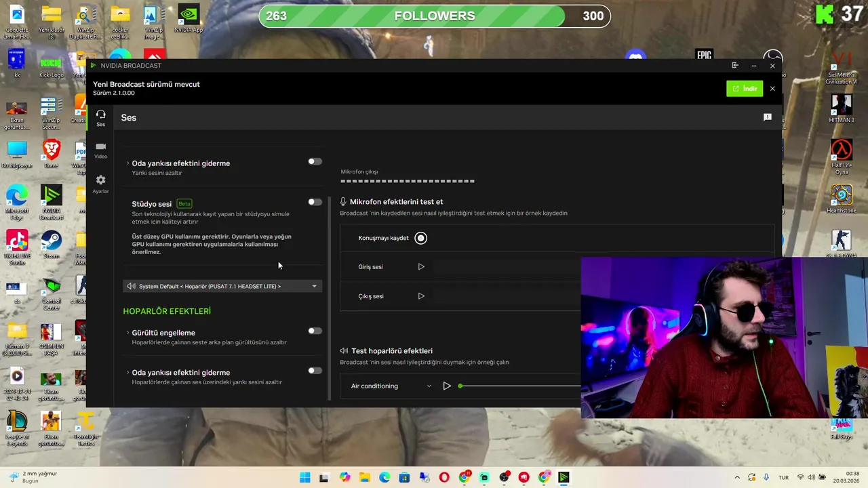868x488 pixels.
Task: Click the HOPARLÖR EFEKTLERİ heading
Action: point(167,311)
